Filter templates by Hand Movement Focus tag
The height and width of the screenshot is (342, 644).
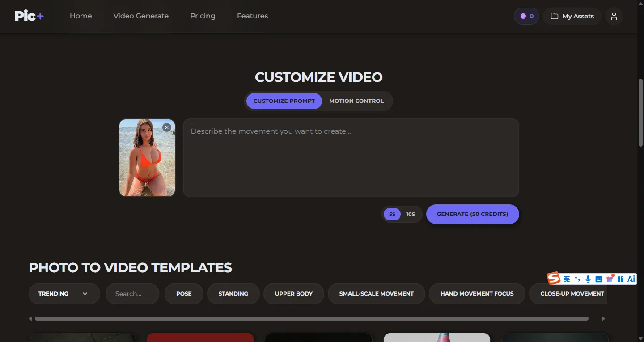coord(477,294)
